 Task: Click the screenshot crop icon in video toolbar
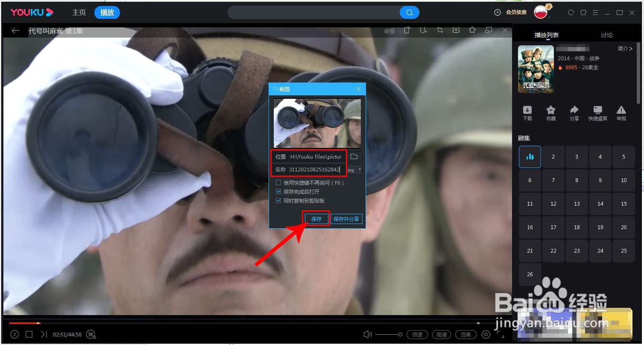[440, 30]
